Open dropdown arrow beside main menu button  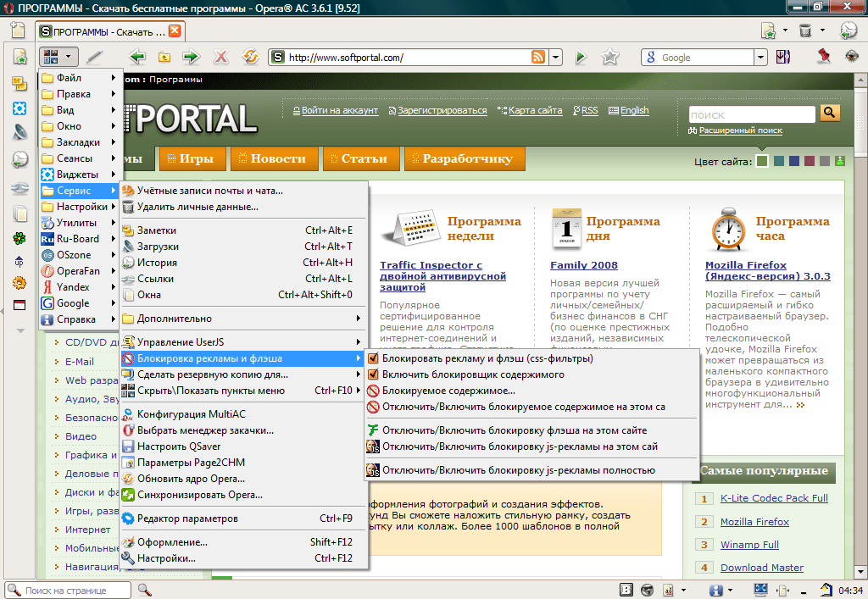pos(68,57)
